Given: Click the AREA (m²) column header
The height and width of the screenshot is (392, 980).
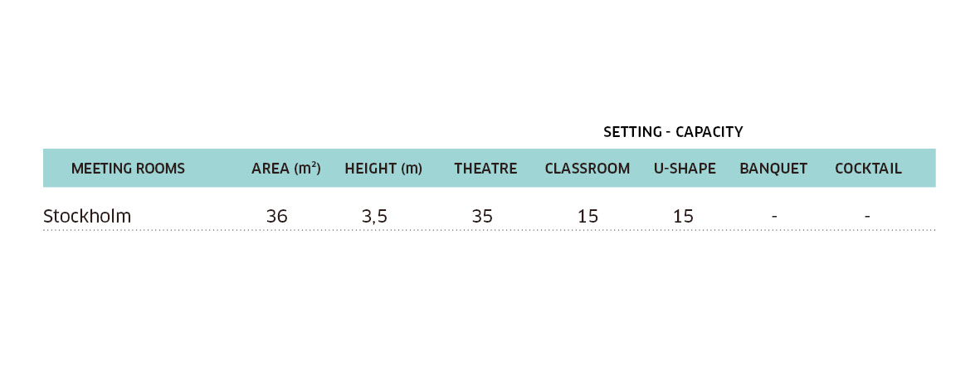Looking at the screenshot, I should (x=286, y=169).
